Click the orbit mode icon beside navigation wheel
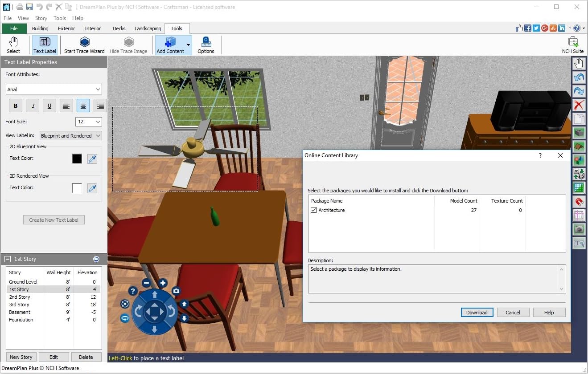Image resolution: width=588 pixels, height=374 pixels. 125,304
